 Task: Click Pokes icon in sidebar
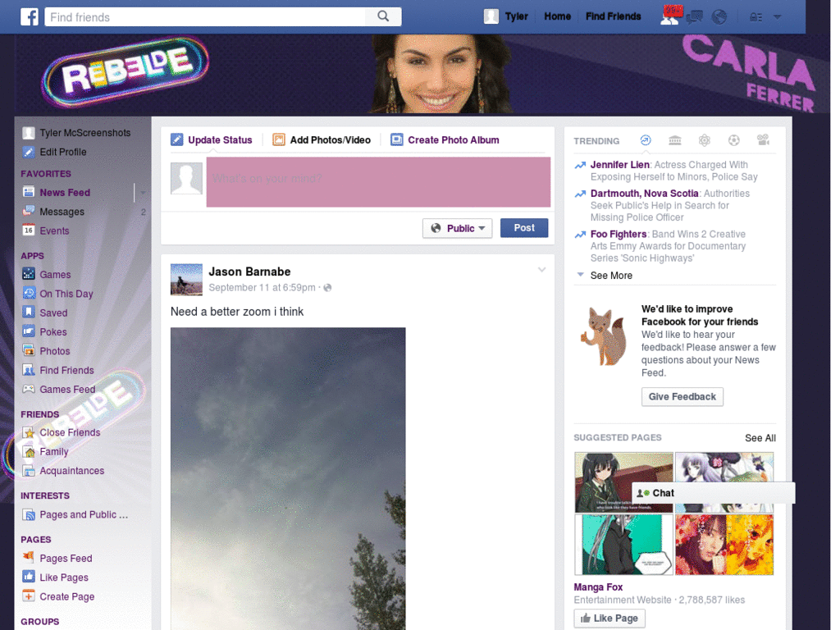coord(29,331)
